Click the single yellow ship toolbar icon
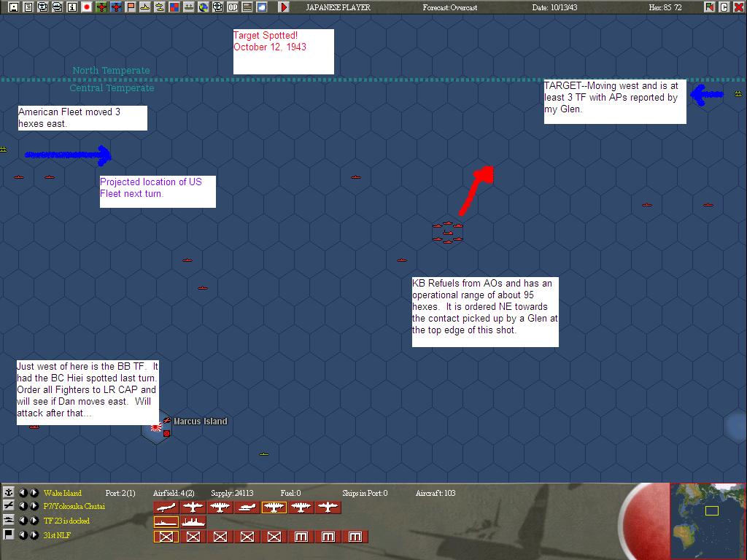 145,7
